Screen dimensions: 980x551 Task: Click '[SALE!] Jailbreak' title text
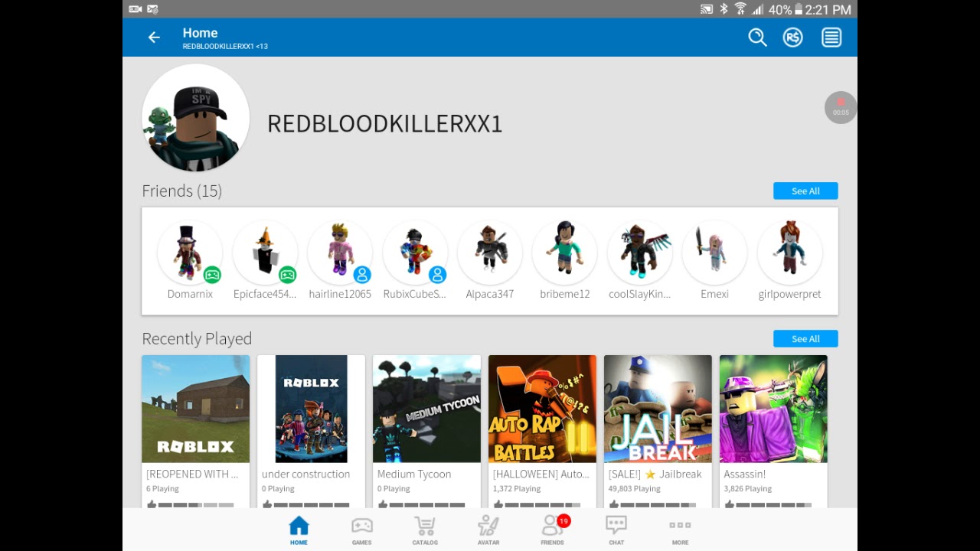pyautogui.click(x=655, y=474)
